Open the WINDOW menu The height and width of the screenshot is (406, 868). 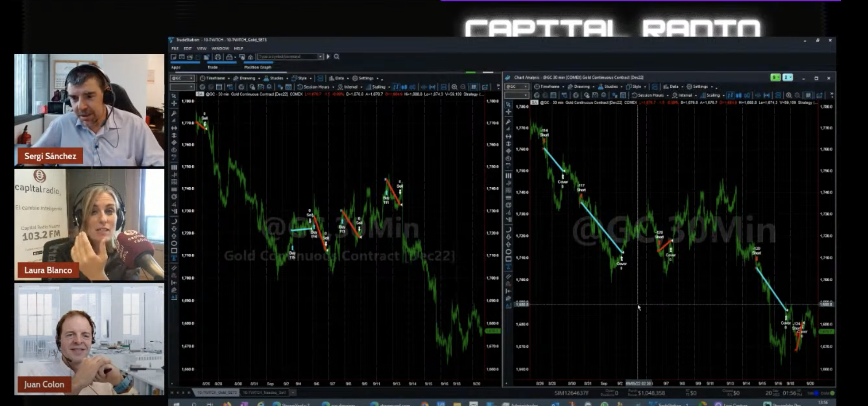click(x=220, y=49)
